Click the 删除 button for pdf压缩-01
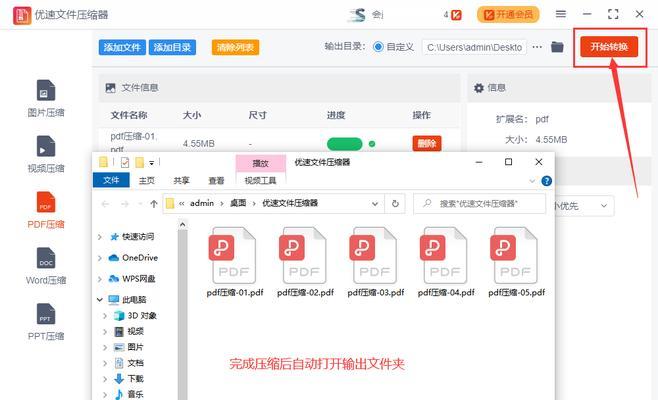The height and width of the screenshot is (400, 658). (427, 144)
